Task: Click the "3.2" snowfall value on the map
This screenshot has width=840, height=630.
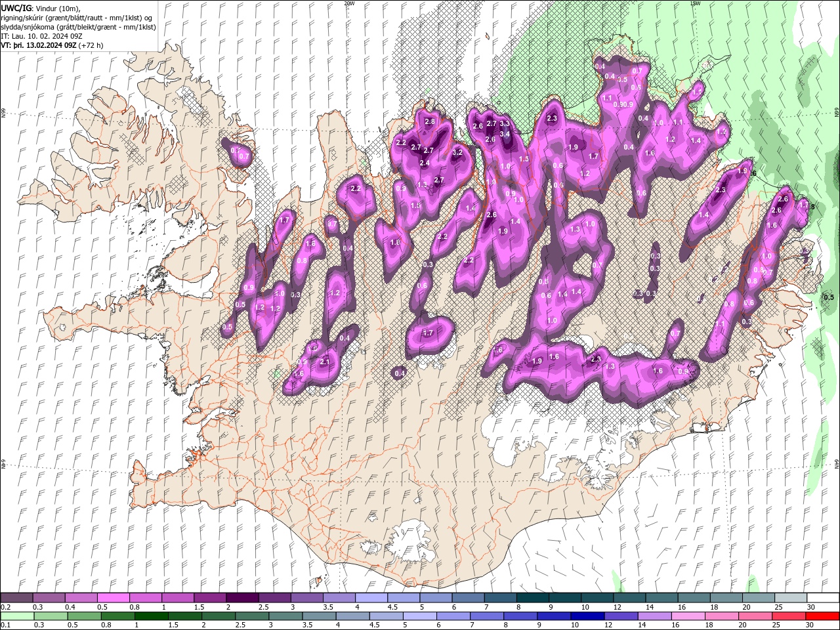Action: click(458, 152)
